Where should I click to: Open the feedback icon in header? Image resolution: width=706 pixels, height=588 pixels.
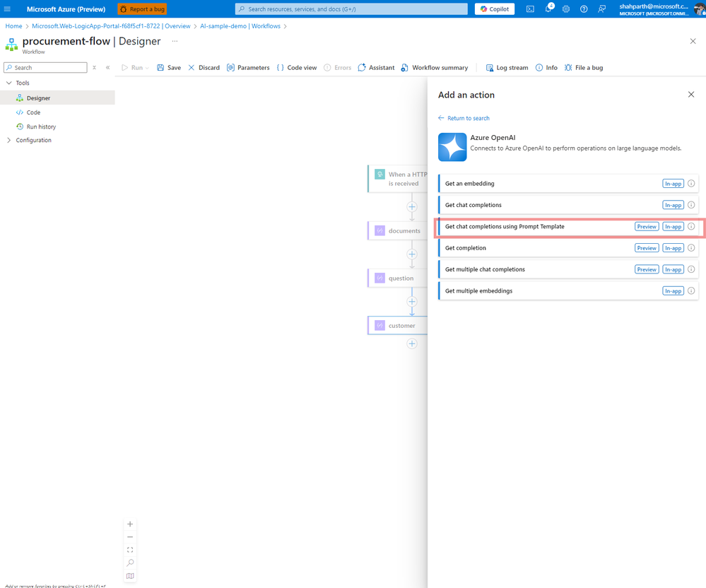[602, 9]
